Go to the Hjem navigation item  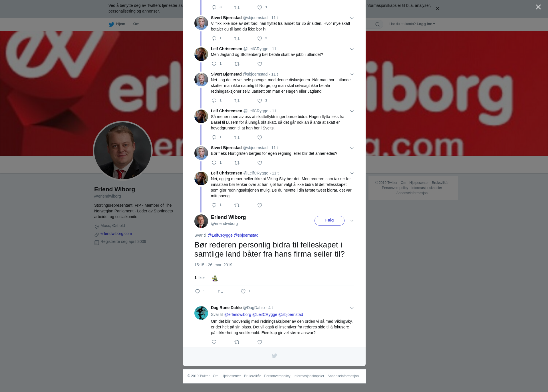click(x=120, y=24)
